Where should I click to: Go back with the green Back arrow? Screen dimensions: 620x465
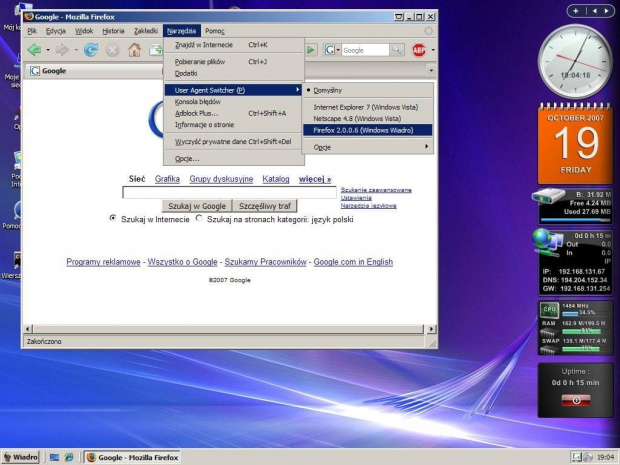35,50
